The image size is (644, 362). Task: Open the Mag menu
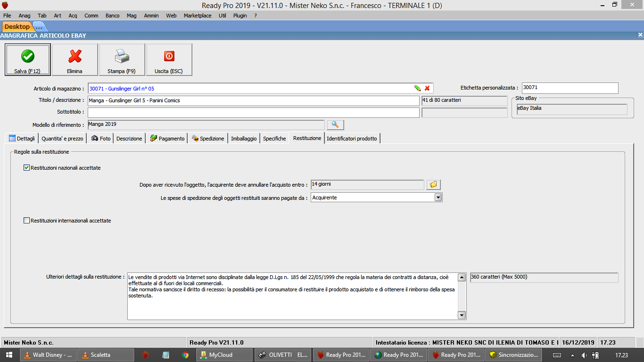click(132, 16)
